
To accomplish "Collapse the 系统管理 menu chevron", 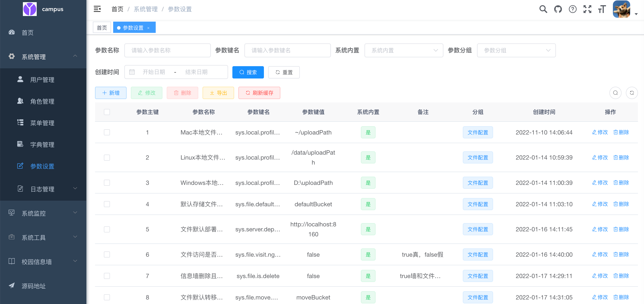I will (x=75, y=56).
